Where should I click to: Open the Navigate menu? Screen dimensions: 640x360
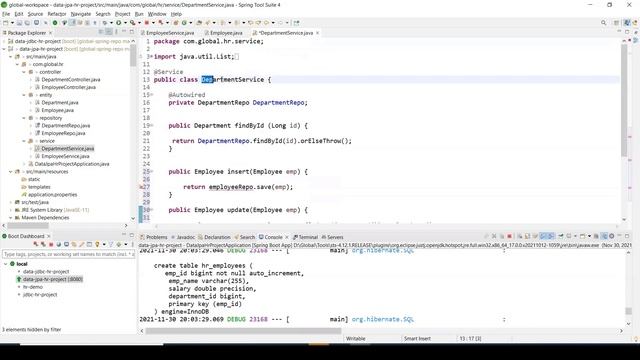(81, 14)
